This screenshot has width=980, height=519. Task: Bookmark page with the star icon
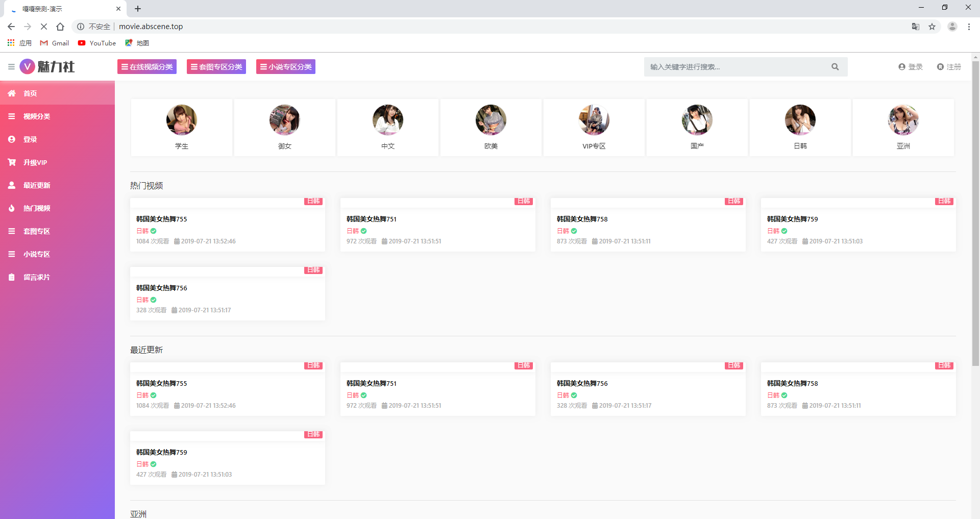pos(932,27)
